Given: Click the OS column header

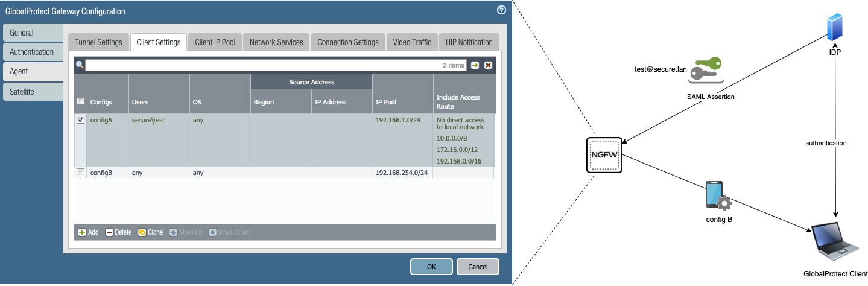Looking at the screenshot, I should pyautogui.click(x=220, y=94).
